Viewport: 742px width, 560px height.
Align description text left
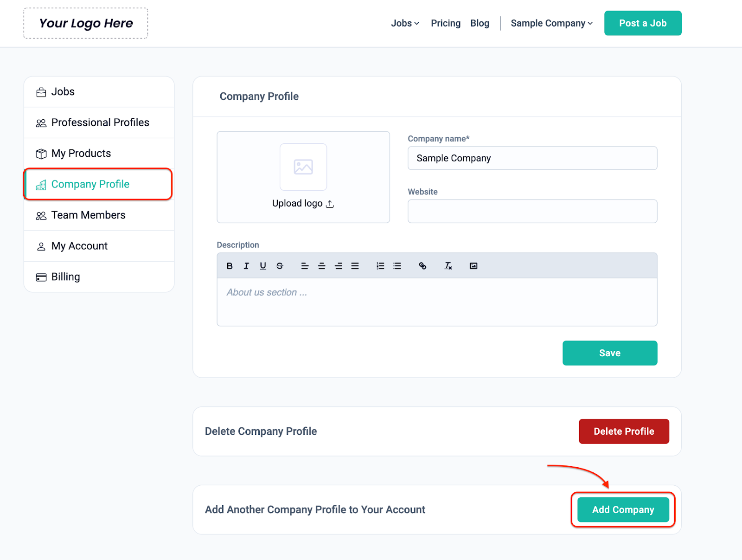[x=305, y=266]
